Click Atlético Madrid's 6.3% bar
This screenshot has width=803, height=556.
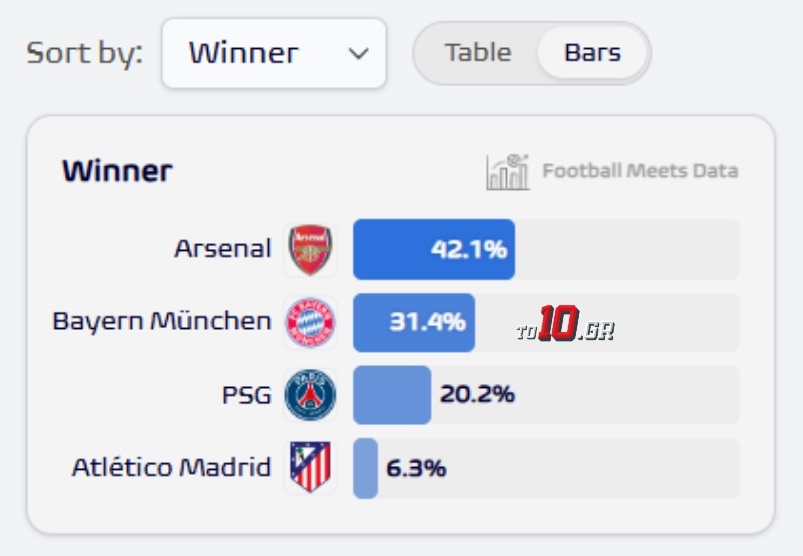pos(365,467)
